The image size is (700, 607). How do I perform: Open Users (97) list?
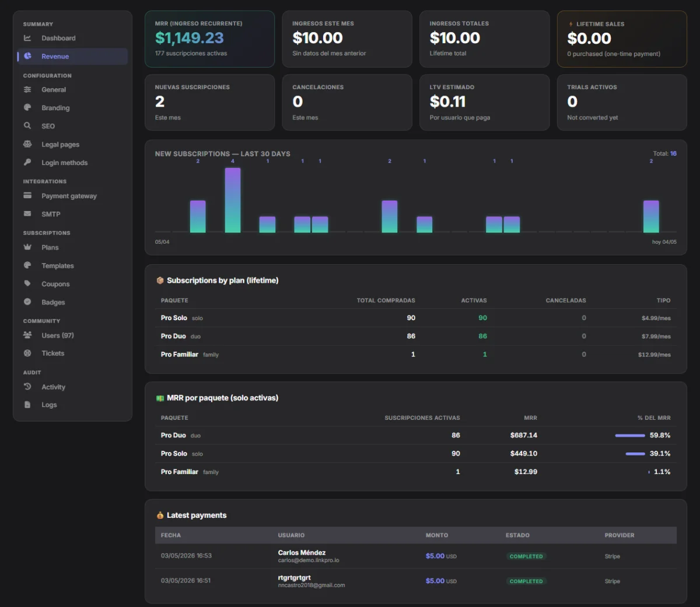[72, 335]
